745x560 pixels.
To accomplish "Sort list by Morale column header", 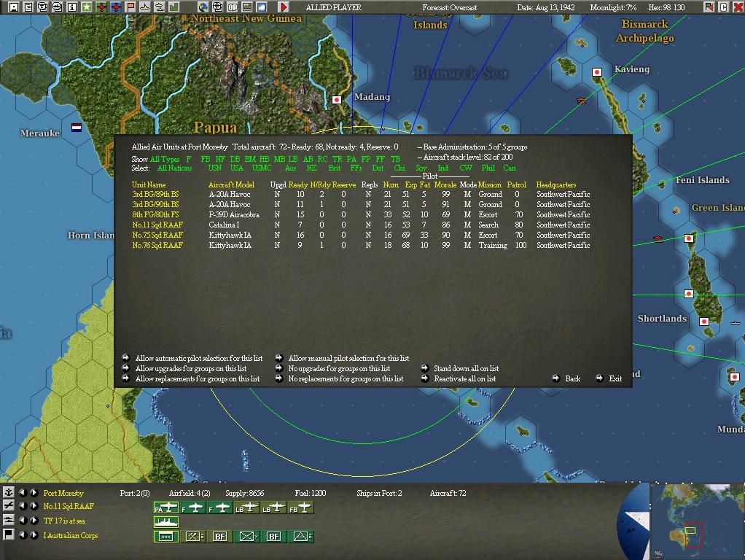I will [x=445, y=184].
